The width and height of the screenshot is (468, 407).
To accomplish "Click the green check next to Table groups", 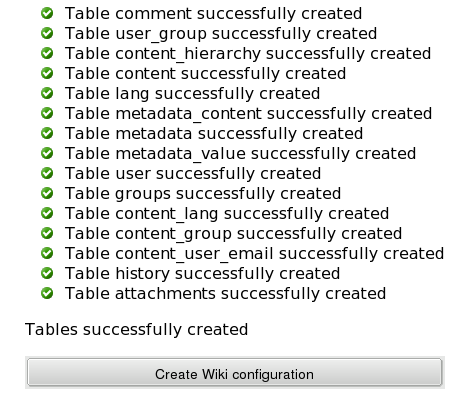I will coord(47,193).
